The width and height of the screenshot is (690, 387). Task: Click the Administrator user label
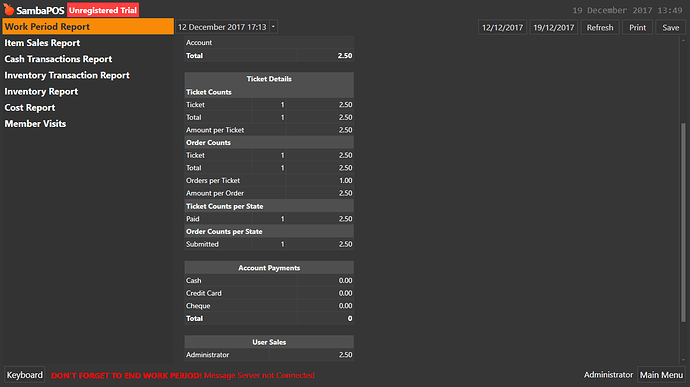[x=608, y=375]
